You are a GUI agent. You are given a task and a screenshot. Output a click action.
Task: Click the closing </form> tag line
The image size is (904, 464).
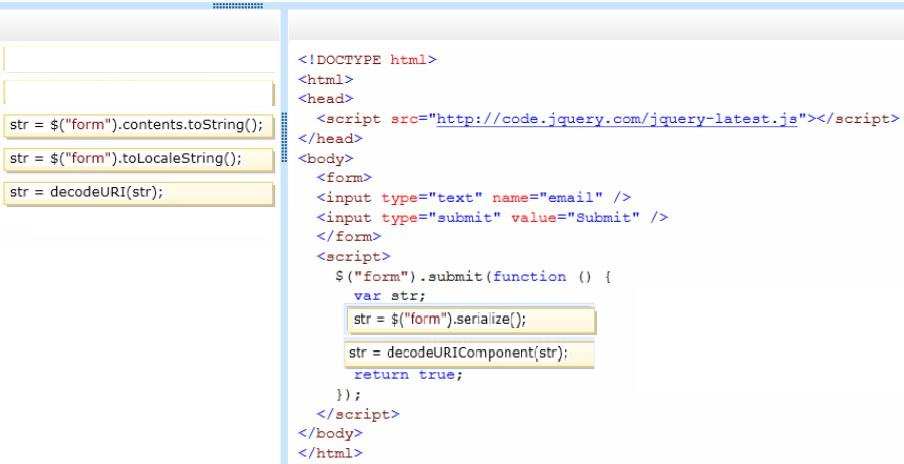click(x=349, y=237)
